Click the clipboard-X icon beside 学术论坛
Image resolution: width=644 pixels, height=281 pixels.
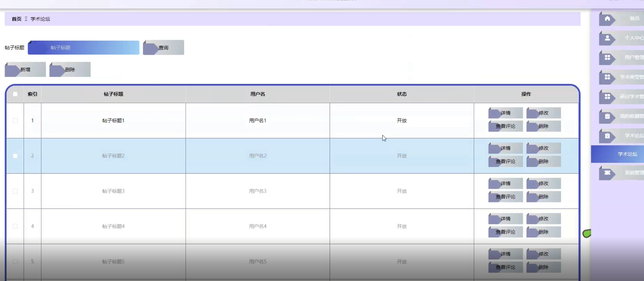coord(607,136)
